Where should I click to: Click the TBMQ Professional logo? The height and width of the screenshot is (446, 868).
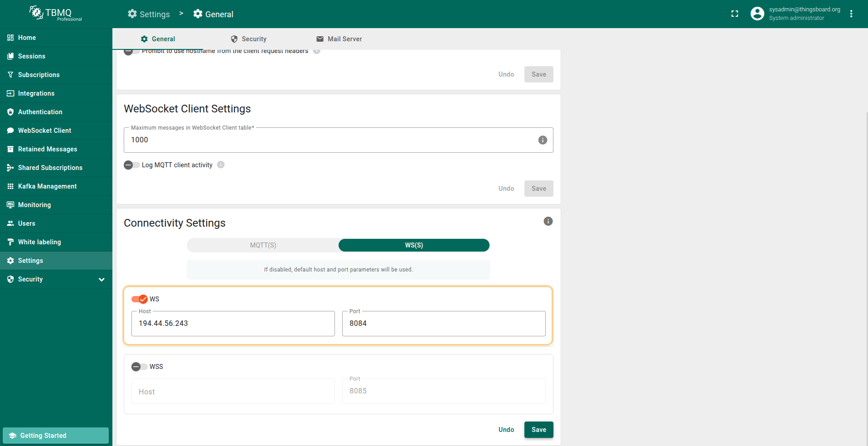click(x=56, y=14)
